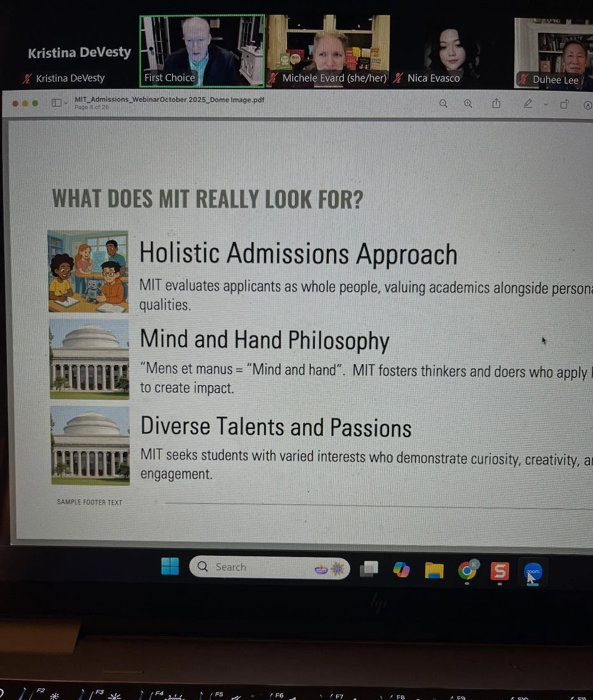Click the 'Holistic Admissions Approach' heading
Image resolution: width=593 pixels, height=700 pixels.
coord(299,253)
